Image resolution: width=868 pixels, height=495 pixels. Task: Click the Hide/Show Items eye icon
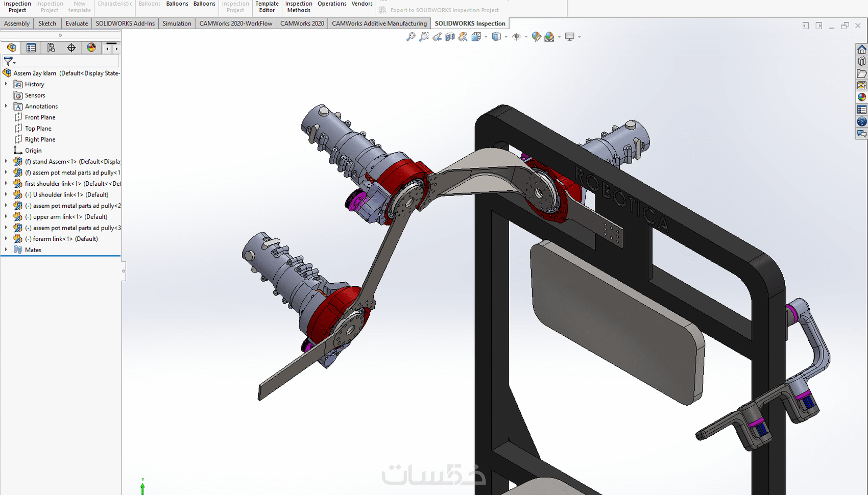coord(516,37)
